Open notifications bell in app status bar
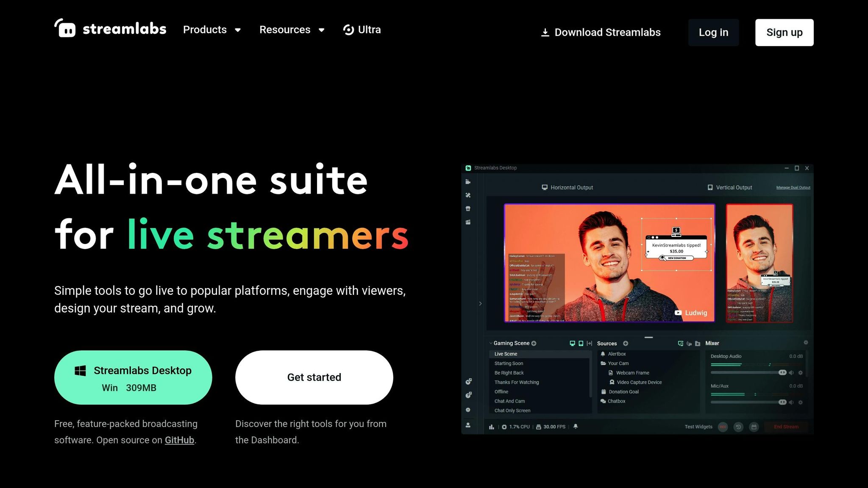This screenshot has width=868, height=488. [576, 427]
